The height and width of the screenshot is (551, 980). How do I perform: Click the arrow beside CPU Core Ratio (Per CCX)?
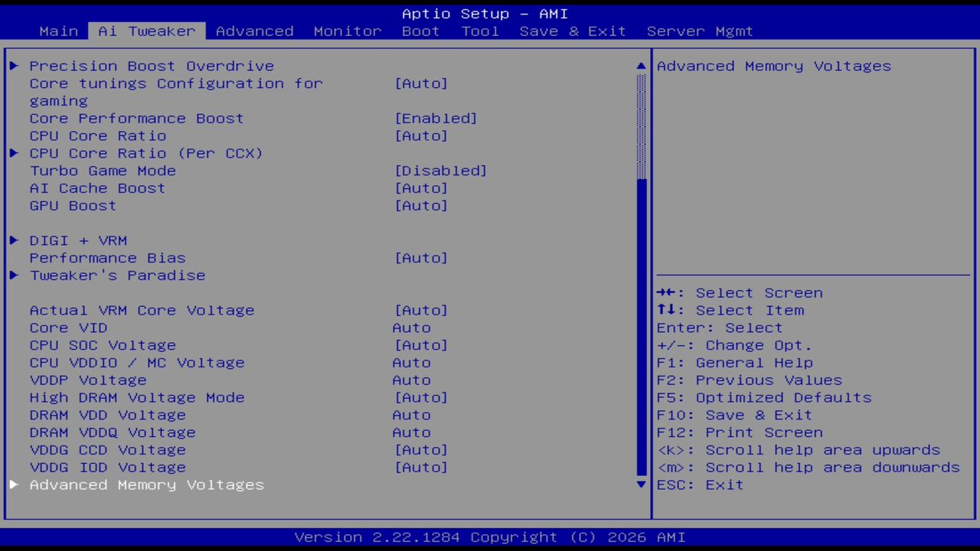pos(14,153)
